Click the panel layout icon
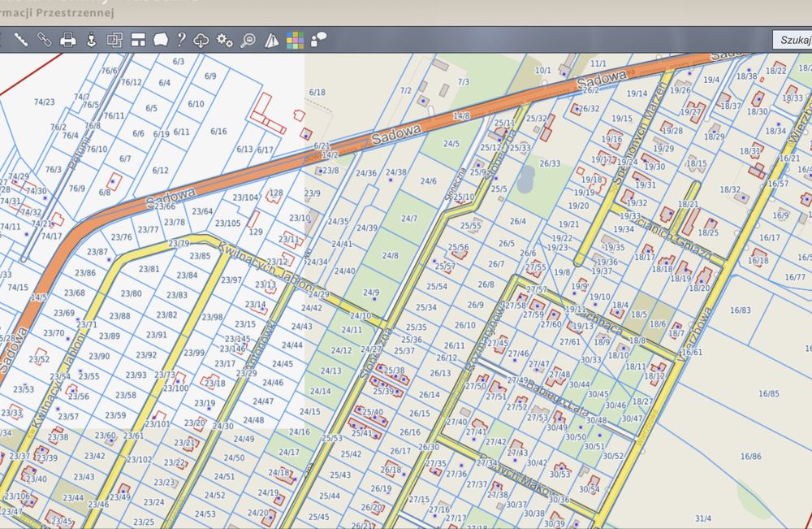The height and width of the screenshot is (529, 812). (138, 40)
